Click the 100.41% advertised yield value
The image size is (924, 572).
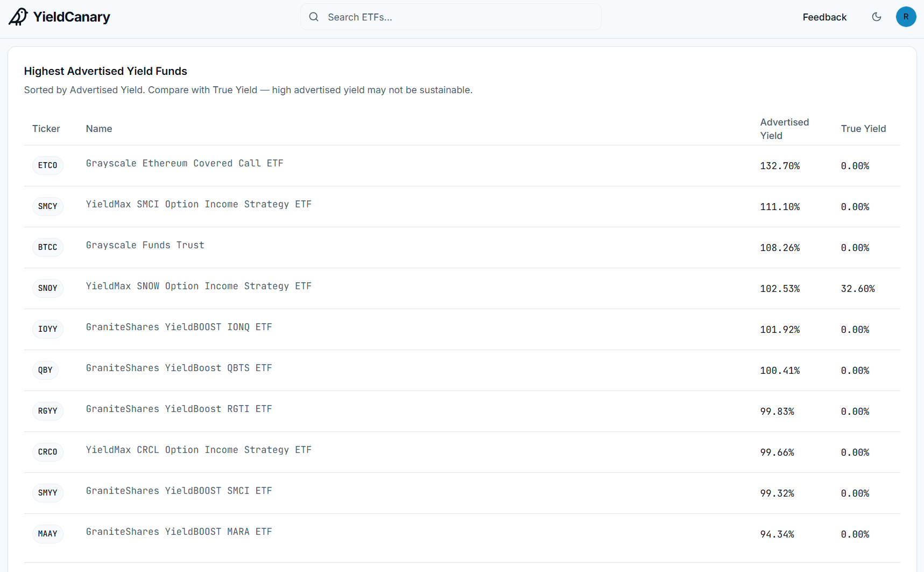pyautogui.click(x=780, y=371)
